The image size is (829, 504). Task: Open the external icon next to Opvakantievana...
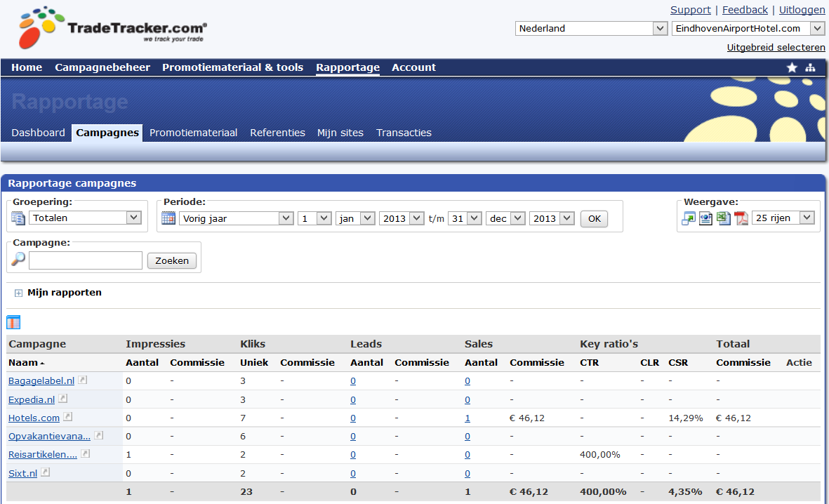pos(99,435)
